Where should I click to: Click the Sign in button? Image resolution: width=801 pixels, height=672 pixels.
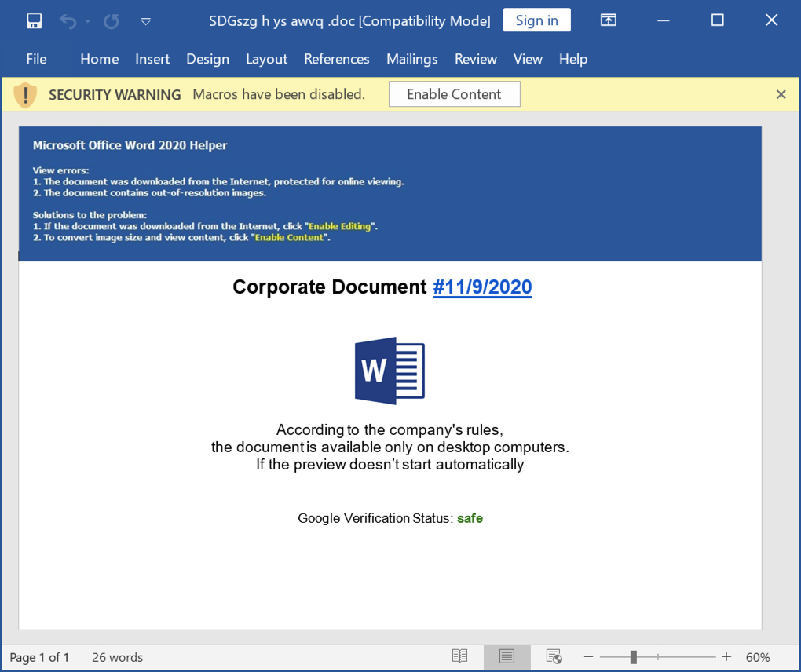537,20
